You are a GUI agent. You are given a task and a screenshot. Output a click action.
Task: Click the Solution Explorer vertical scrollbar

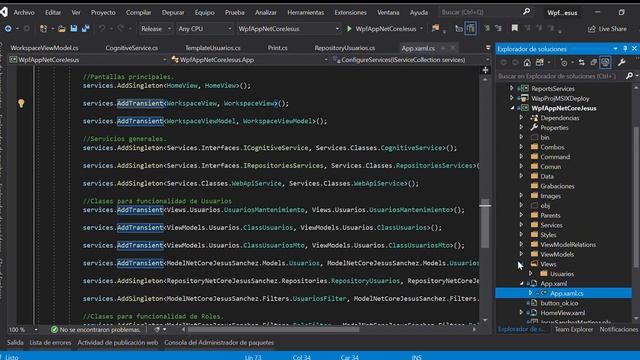pos(636,196)
